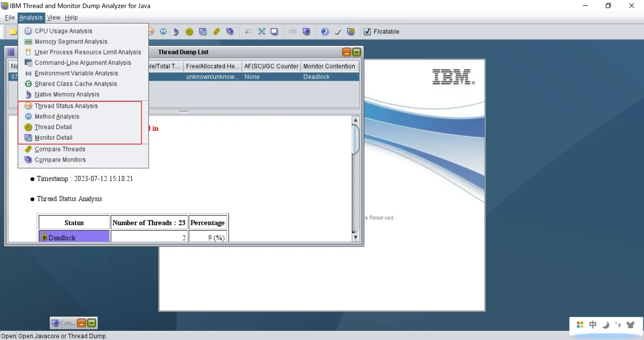Click the Compare Threads toolbar icon
Image resolution: width=644 pixels, height=340 pixels.
pos(216,31)
